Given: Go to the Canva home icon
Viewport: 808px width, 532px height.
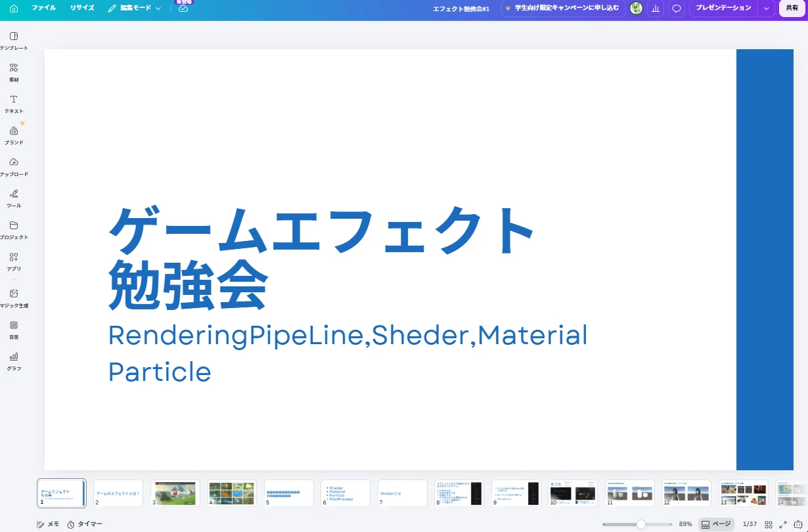Looking at the screenshot, I should [x=14, y=9].
